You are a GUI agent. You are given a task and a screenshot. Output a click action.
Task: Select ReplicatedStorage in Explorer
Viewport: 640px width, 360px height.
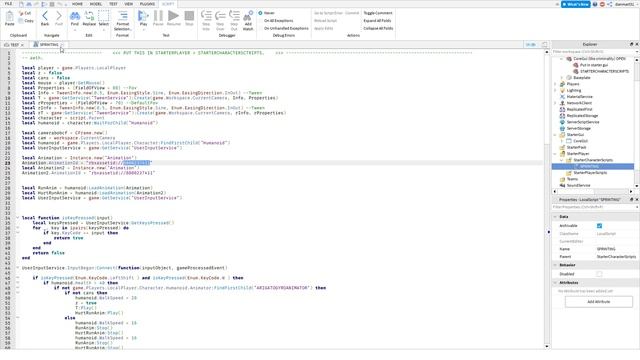582,116
